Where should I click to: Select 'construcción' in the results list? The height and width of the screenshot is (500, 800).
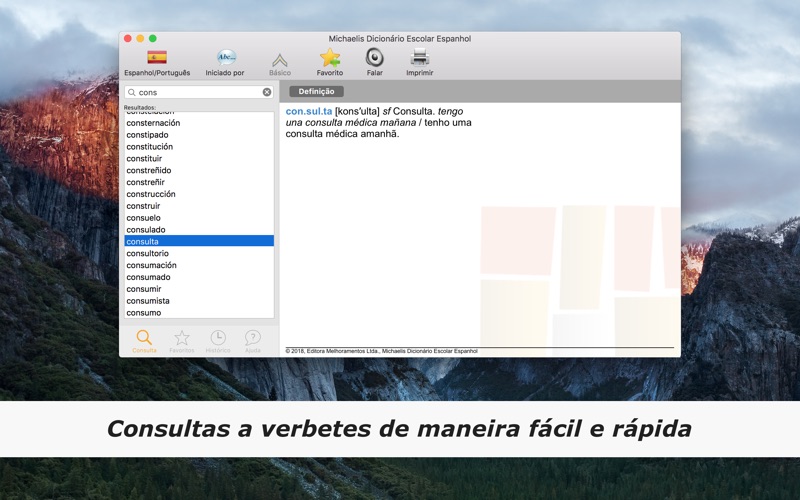199,194
